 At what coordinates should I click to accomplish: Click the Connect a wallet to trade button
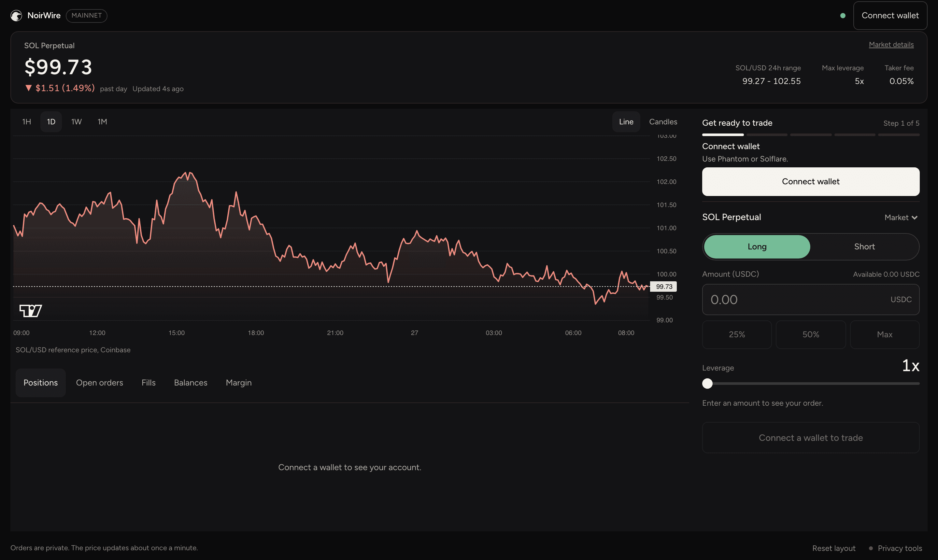coord(810,438)
